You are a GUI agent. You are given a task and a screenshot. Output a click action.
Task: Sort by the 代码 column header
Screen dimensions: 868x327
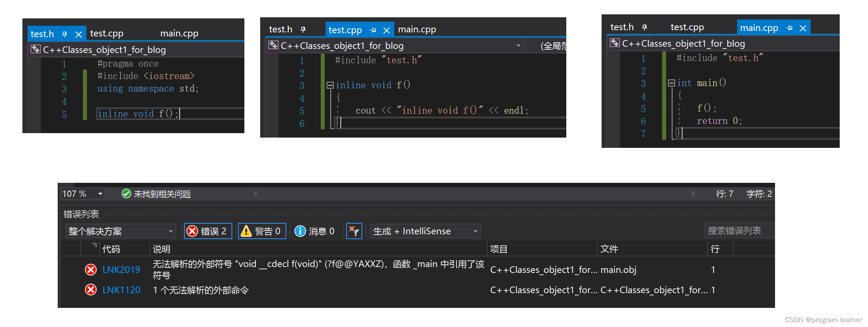pyautogui.click(x=111, y=249)
